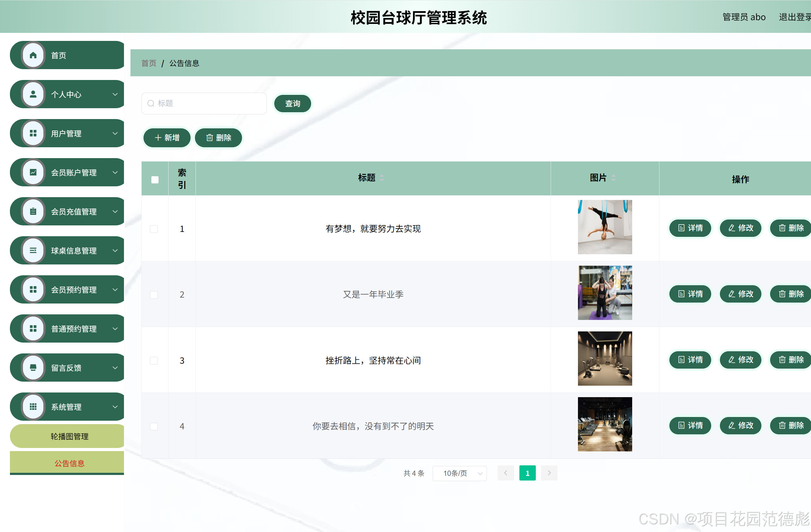Check the checkbox next to row 4

[154, 426]
